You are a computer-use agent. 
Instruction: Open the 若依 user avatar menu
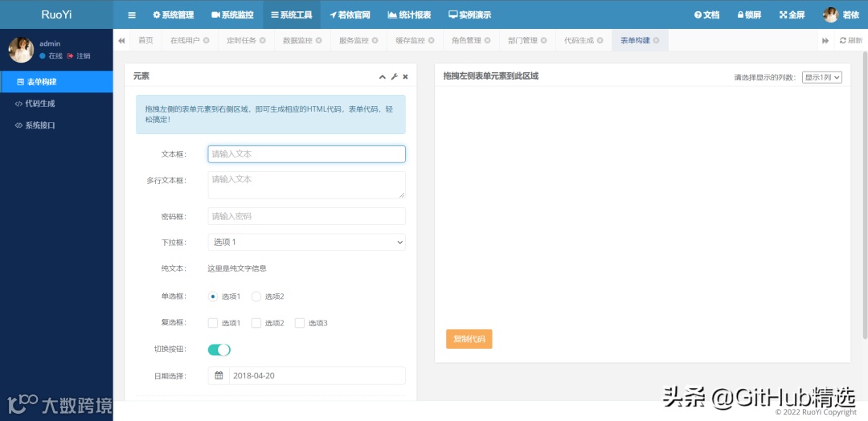coord(841,15)
